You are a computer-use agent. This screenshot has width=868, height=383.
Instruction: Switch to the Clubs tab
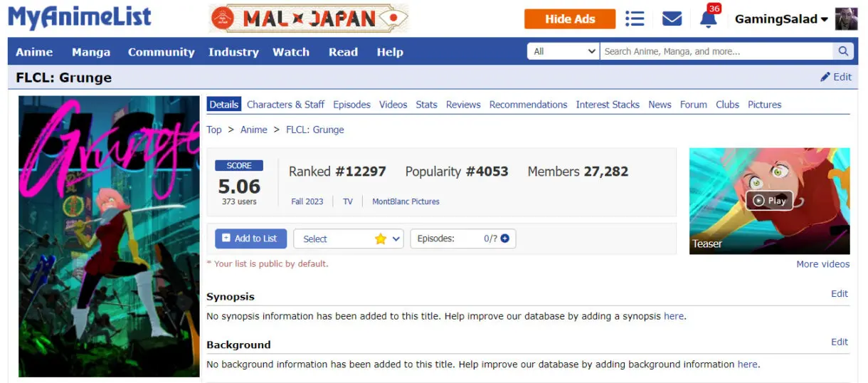[x=727, y=105]
